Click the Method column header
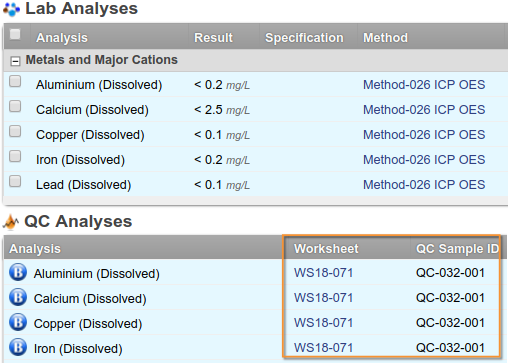 click(385, 38)
